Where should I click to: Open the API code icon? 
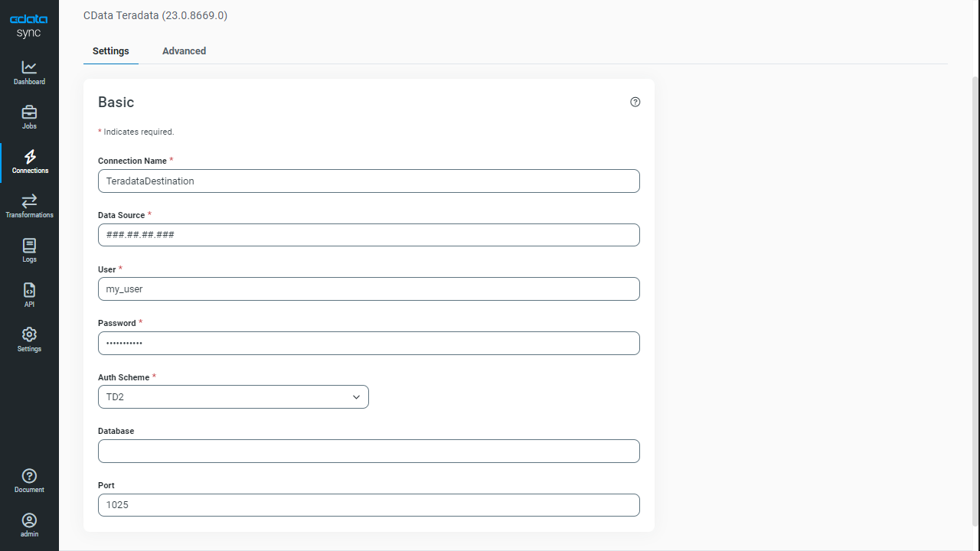coord(29,290)
